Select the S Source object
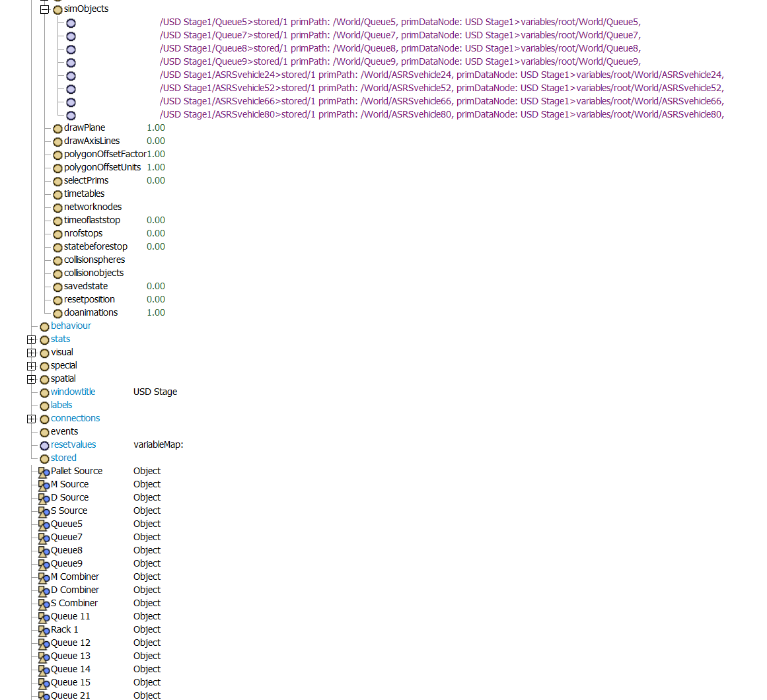This screenshot has width=767, height=700. click(x=69, y=510)
